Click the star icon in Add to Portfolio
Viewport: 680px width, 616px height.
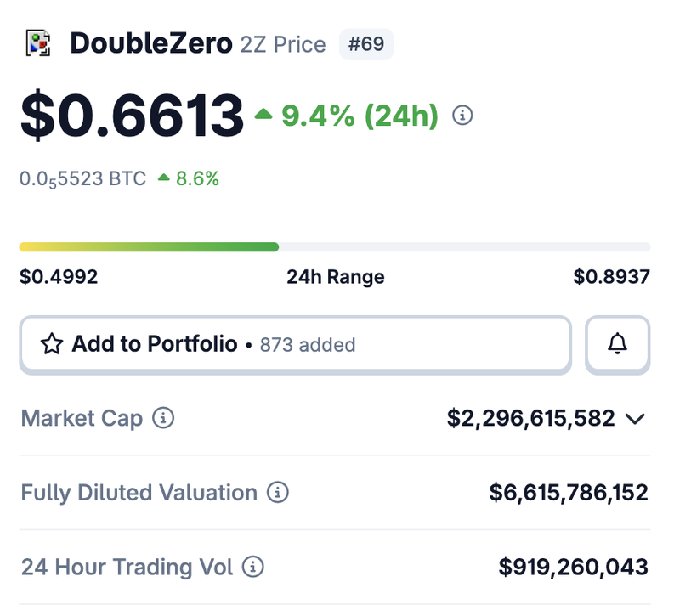(x=52, y=344)
